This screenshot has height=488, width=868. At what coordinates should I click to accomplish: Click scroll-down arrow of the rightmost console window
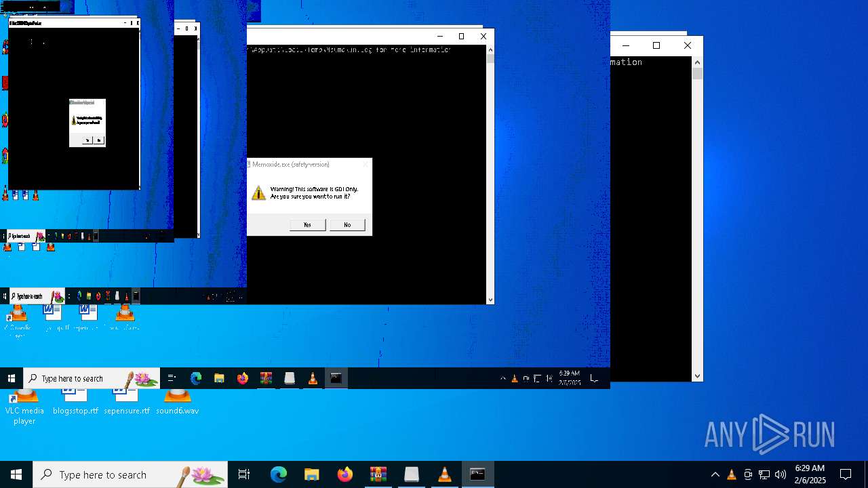[x=697, y=376]
